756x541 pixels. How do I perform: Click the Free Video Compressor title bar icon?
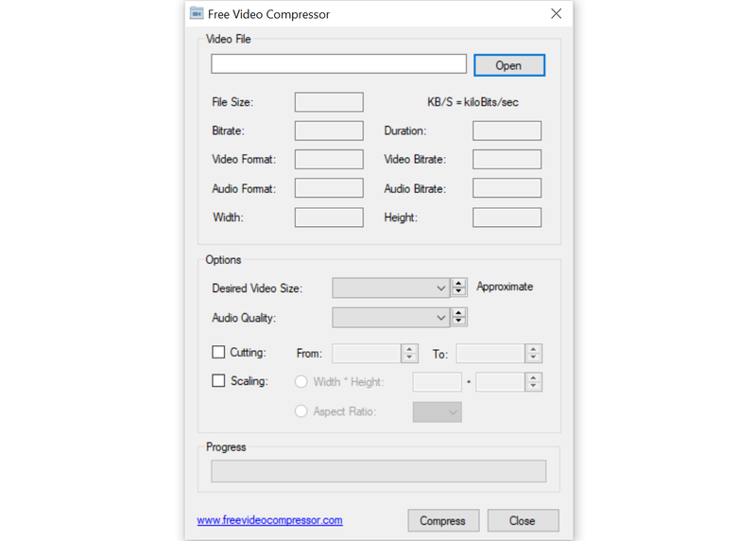point(197,13)
